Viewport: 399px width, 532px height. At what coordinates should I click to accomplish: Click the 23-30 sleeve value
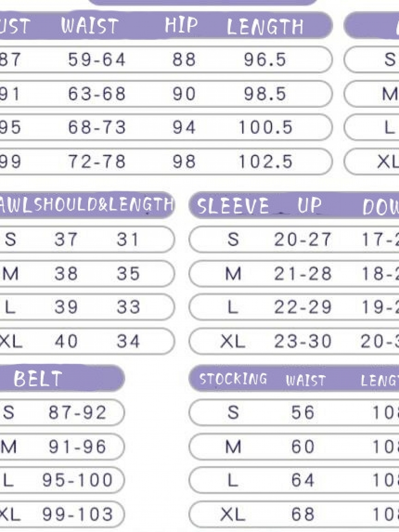303,341
